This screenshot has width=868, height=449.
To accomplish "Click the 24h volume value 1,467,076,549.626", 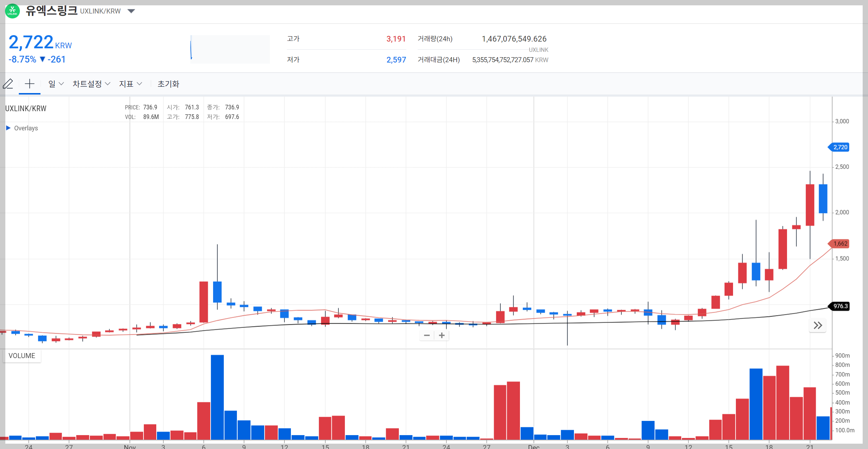I will (514, 39).
